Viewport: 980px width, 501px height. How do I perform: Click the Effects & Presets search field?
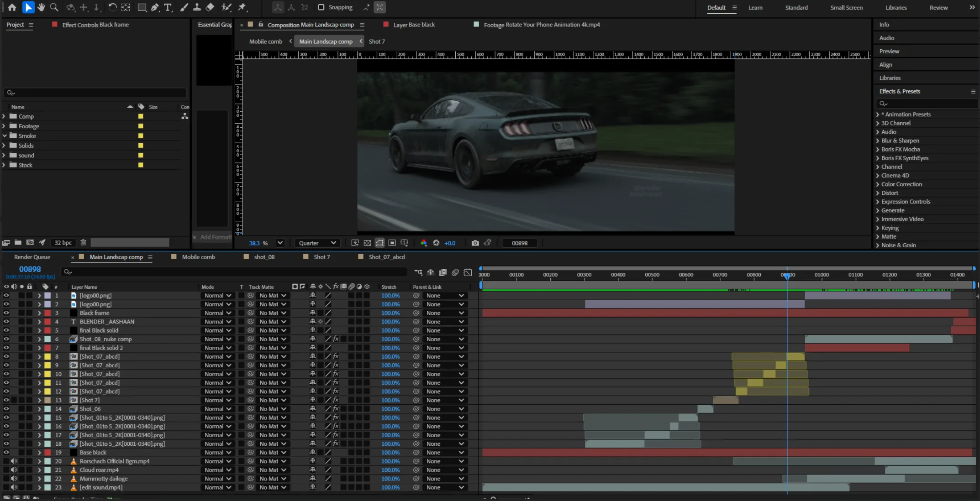[927, 104]
